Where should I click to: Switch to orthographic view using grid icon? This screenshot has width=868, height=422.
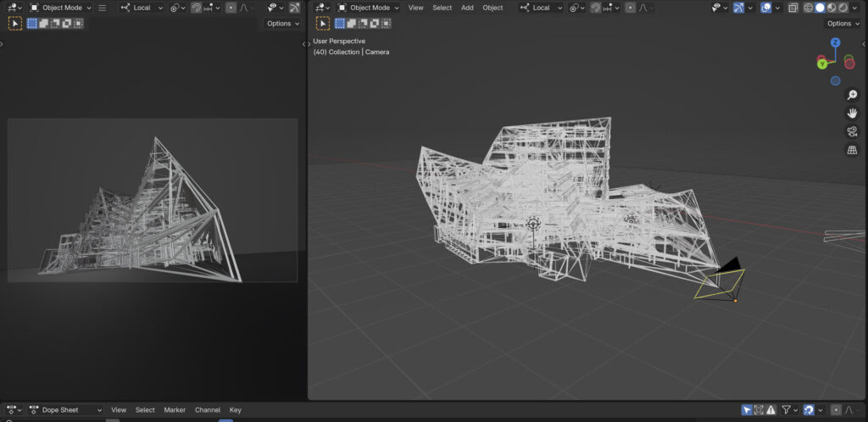(x=852, y=150)
